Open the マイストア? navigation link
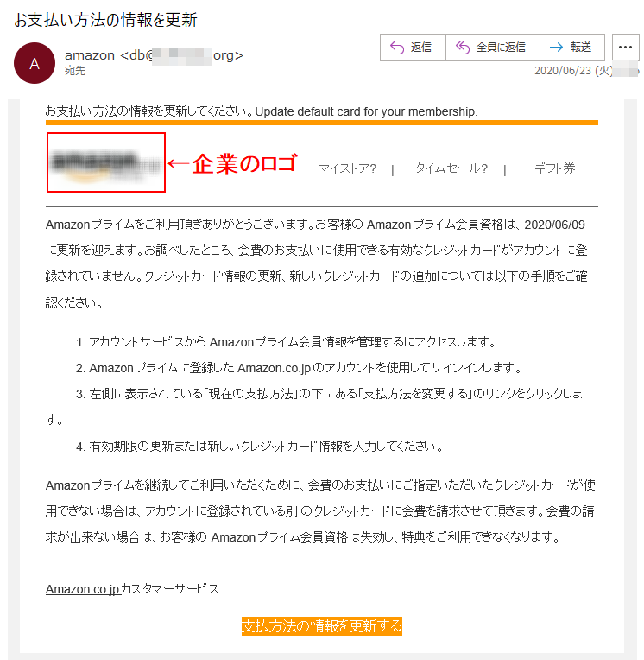This screenshot has height=660, width=644. point(347,168)
